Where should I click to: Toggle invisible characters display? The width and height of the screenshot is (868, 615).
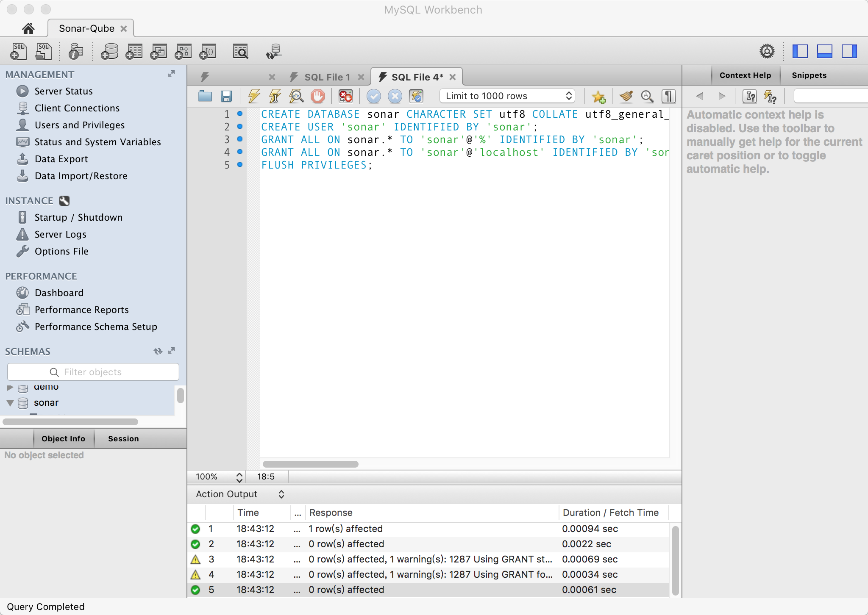pos(668,96)
